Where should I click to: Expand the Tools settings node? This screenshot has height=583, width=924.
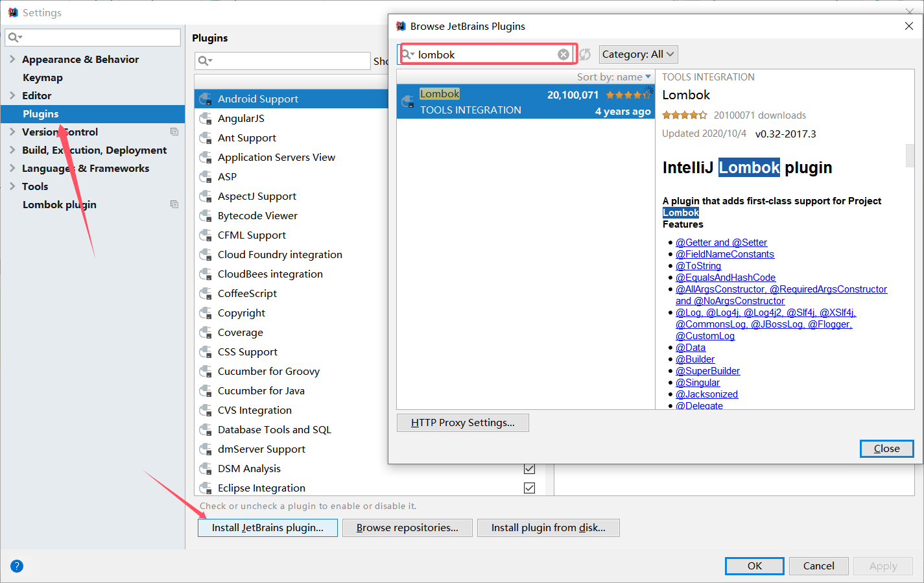click(12, 186)
